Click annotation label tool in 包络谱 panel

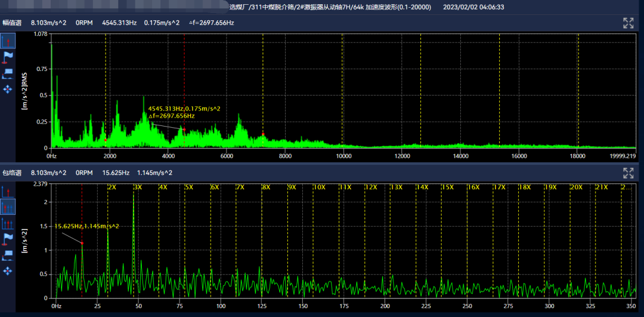point(8,255)
